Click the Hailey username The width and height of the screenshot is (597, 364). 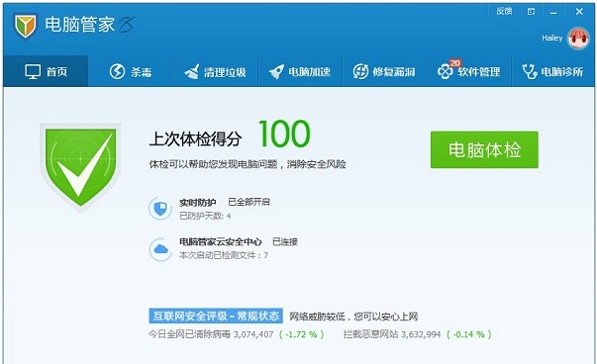click(552, 38)
